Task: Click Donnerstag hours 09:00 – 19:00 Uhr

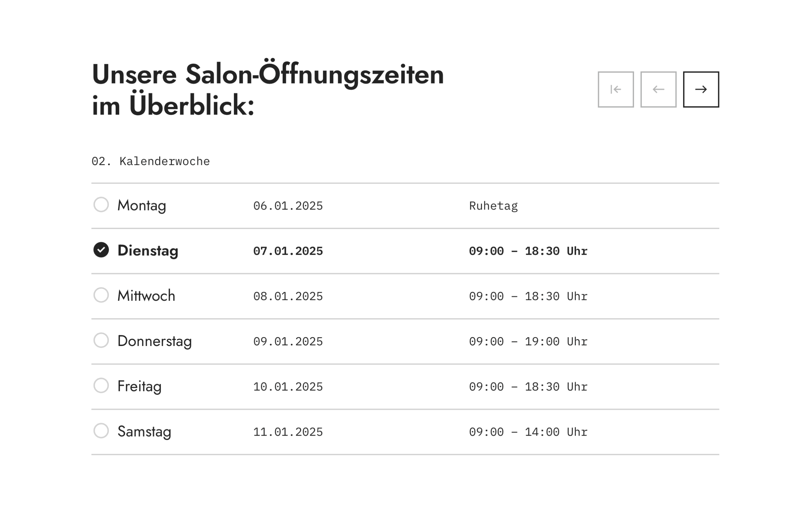Action: [528, 341]
